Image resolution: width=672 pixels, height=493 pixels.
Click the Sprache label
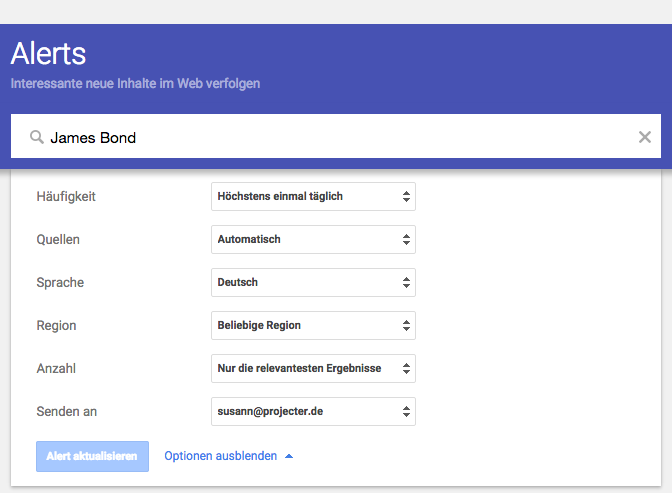coord(60,283)
